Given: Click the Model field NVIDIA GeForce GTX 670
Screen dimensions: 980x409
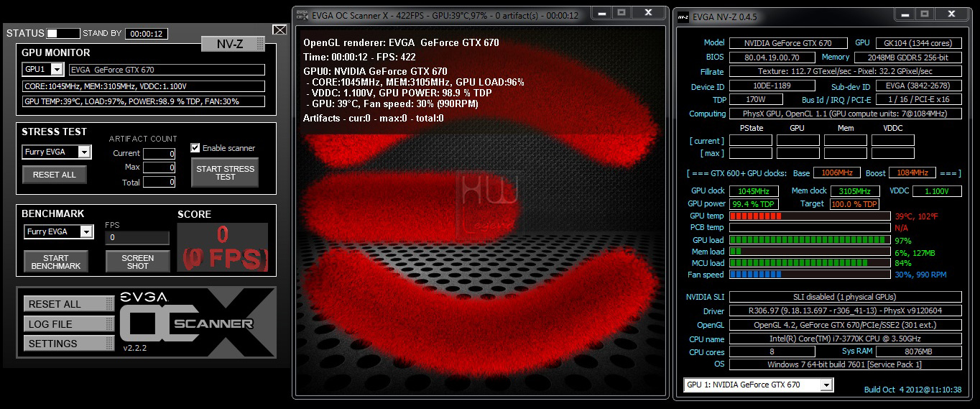Looking at the screenshot, I should (787, 43).
